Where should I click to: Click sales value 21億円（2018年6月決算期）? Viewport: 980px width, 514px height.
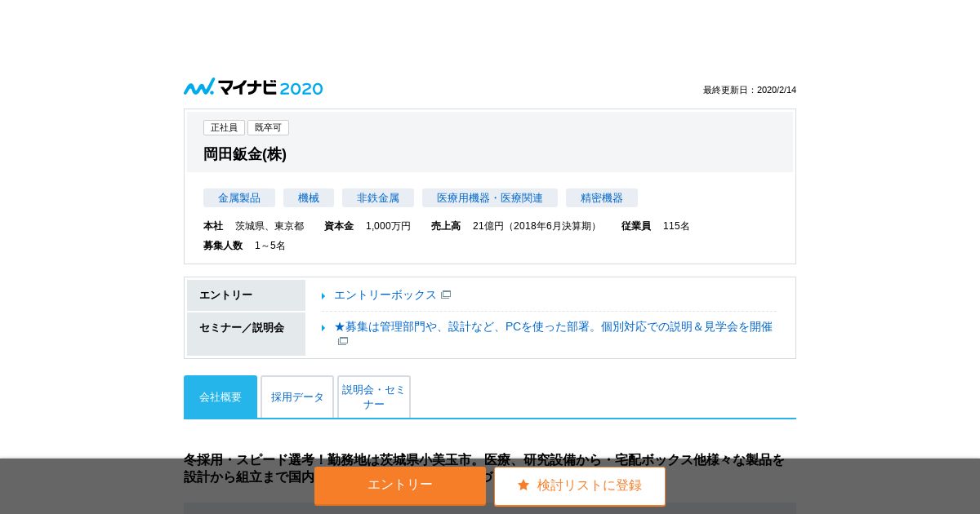pos(537,226)
